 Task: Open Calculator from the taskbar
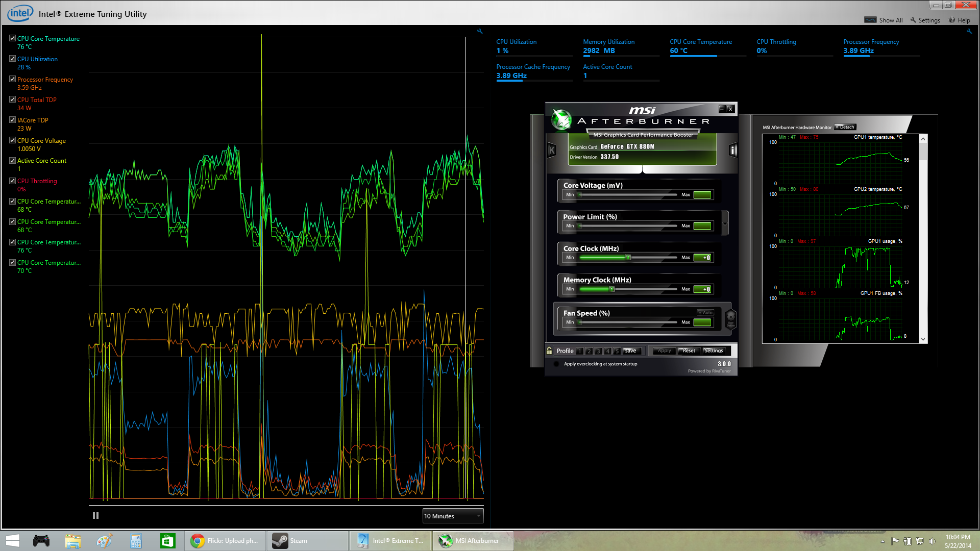[x=136, y=541]
